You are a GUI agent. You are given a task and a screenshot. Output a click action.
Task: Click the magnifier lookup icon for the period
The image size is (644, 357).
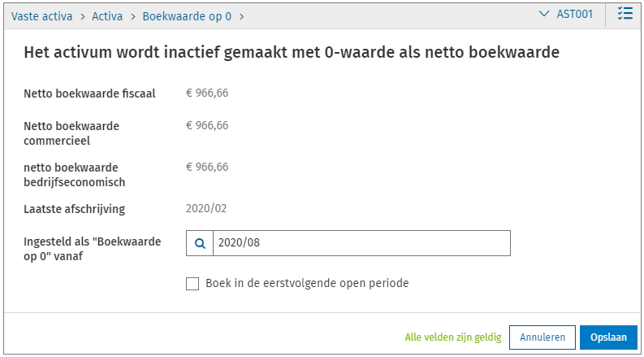tap(200, 243)
